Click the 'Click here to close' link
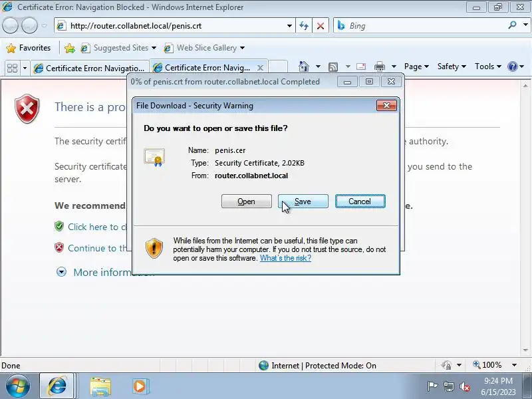The height and width of the screenshot is (399, 532). tap(97, 227)
